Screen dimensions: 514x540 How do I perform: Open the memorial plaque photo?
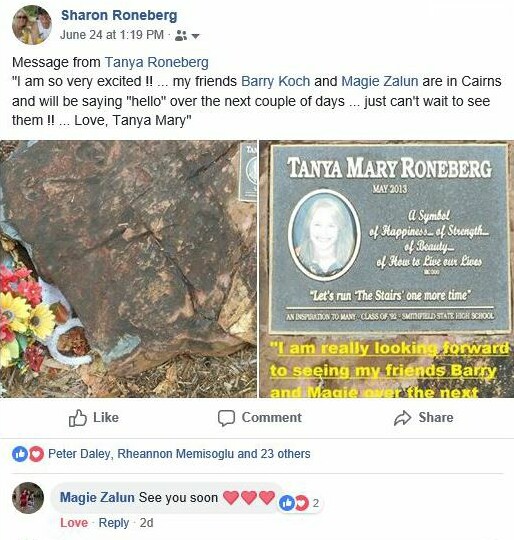click(x=386, y=269)
